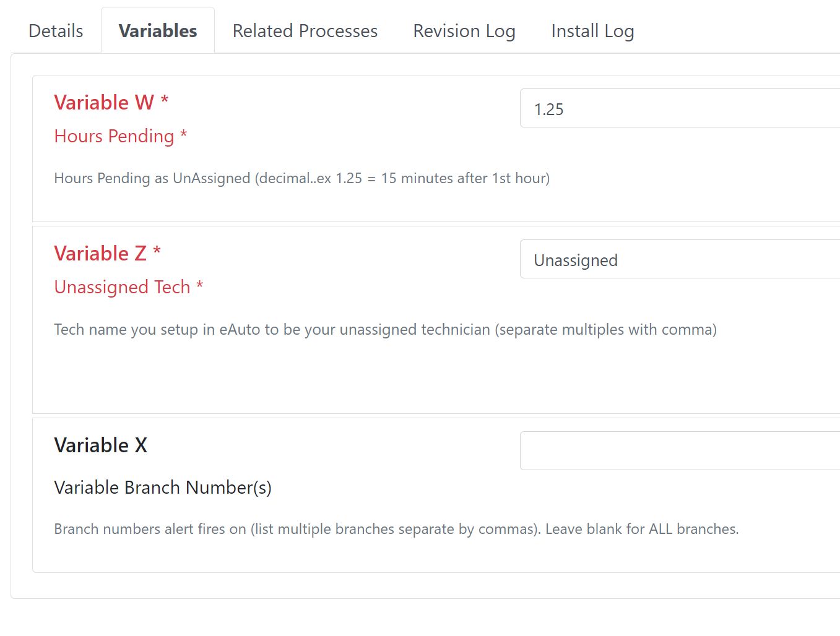Screen dimensions: 840x636
Task: Click the eAuto unassigned technician description text
Action: (x=386, y=330)
